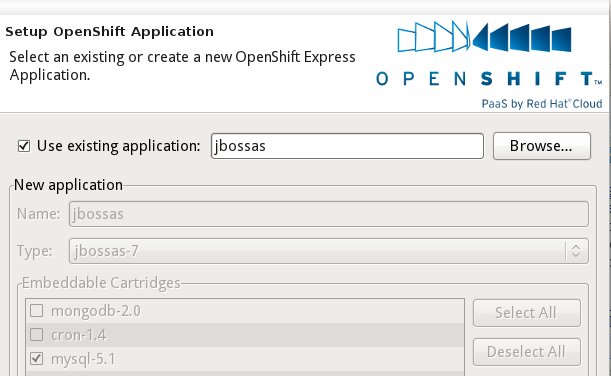Tick the mongodb-2.0 cartridge checkbox
The height and width of the screenshot is (376, 611).
37,311
